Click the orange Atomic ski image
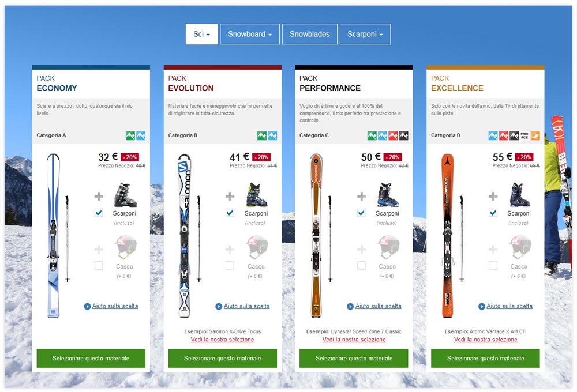 pos(448,236)
